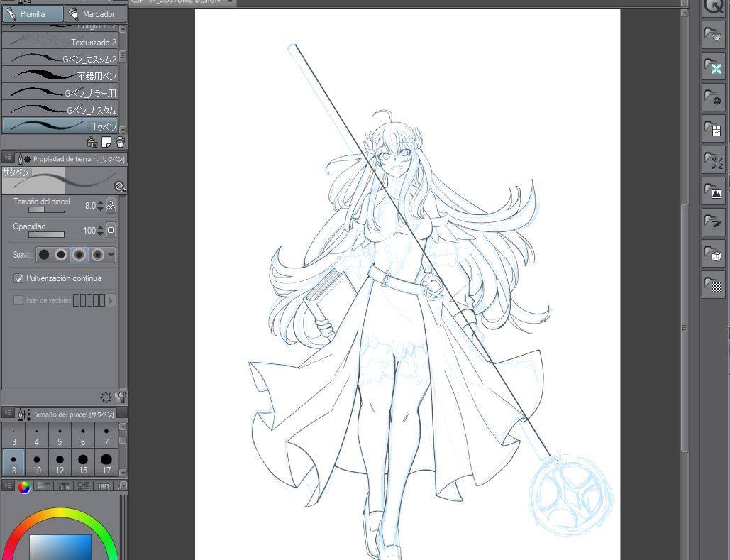730x560 pixels.
Task: Adjust the Tamaño del pincel slider
Action: pos(46,210)
